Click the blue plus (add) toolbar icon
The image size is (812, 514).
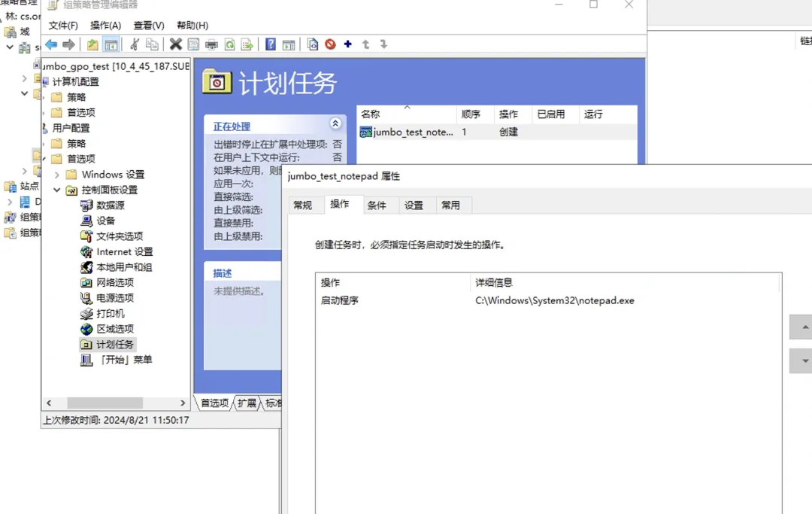(x=348, y=44)
